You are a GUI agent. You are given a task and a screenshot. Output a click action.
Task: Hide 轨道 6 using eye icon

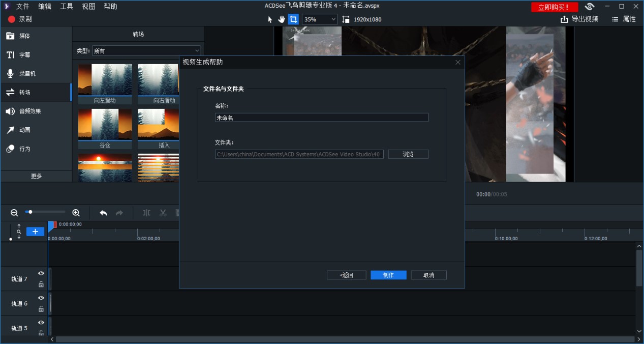click(41, 298)
